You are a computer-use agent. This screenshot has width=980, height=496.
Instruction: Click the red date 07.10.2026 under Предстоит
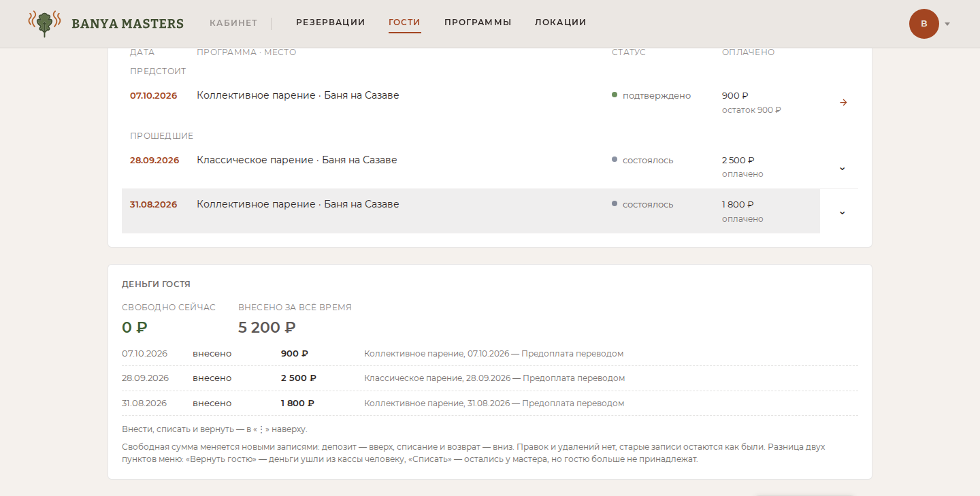click(x=154, y=96)
